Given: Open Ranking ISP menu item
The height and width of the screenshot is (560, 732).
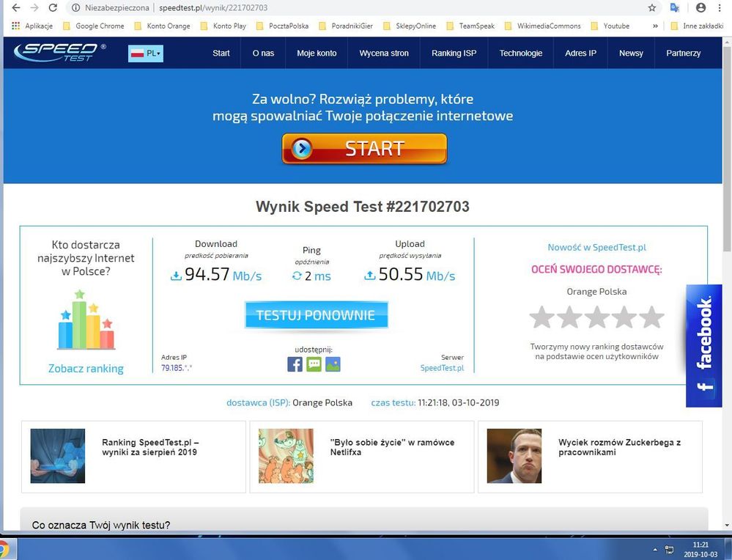Looking at the screenshot, I should coord(454,53).
